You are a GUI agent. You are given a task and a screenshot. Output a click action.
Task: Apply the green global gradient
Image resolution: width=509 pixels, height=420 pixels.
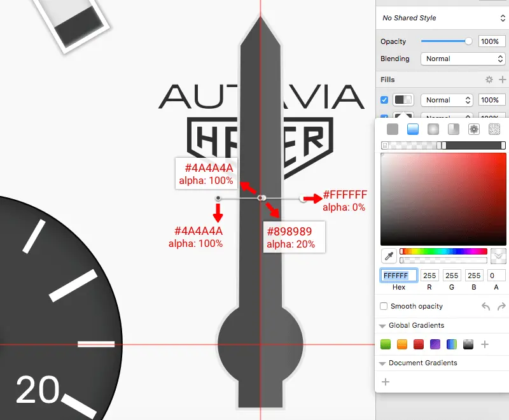(386, 344)
